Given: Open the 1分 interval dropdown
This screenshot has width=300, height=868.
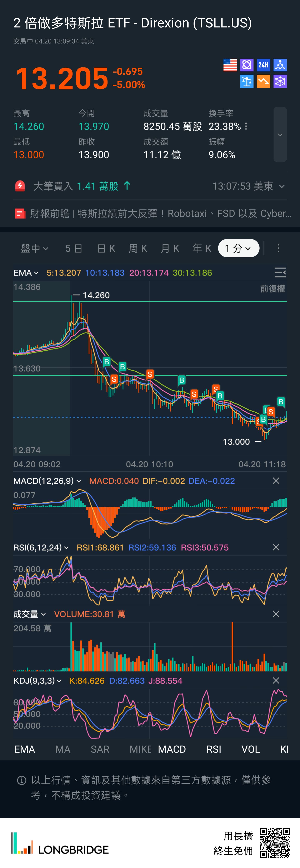Looking at the screenshot, I should (238, 248).
